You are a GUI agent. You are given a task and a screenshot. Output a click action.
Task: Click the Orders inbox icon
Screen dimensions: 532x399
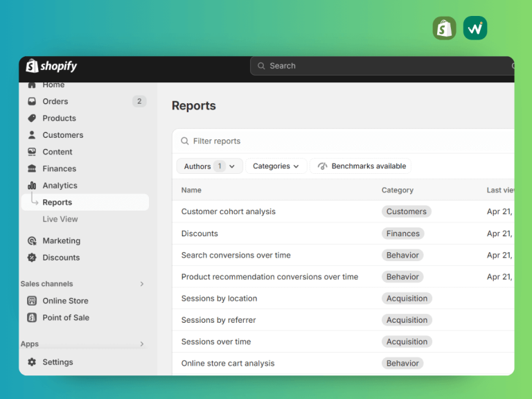pyautogui.click(x=32, y=101)
